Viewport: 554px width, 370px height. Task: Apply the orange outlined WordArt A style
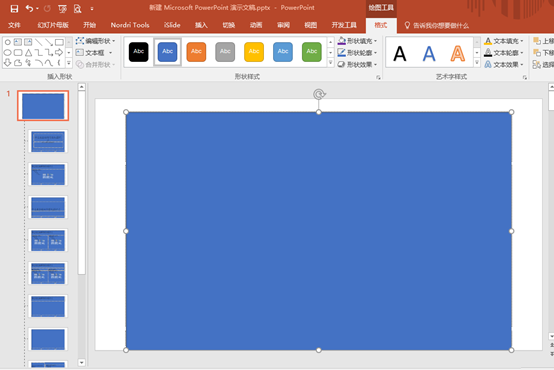click(458, 54)
